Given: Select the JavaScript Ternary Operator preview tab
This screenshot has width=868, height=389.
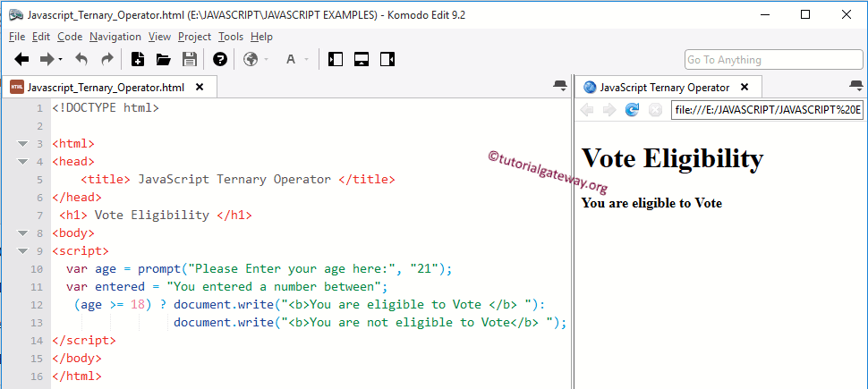Looking at the screenshot, I should tap(669, 87).
